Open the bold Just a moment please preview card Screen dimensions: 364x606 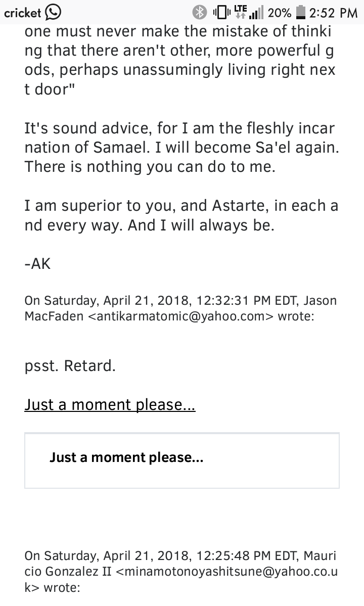(182, 460)
